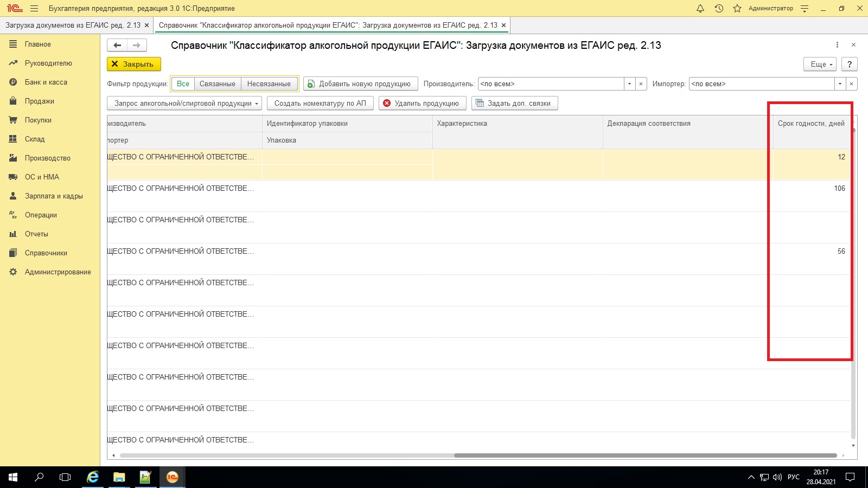This screenshot has height=488, width=868.
Task: Open File Explorer from taskbar
Action: tap(119, 477)
